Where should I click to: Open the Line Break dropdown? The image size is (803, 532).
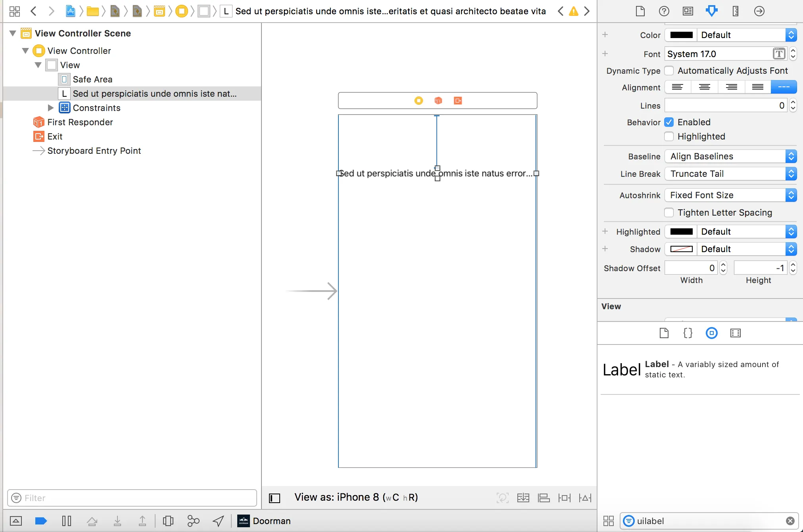pyautogui.click(x=730, y=174)
